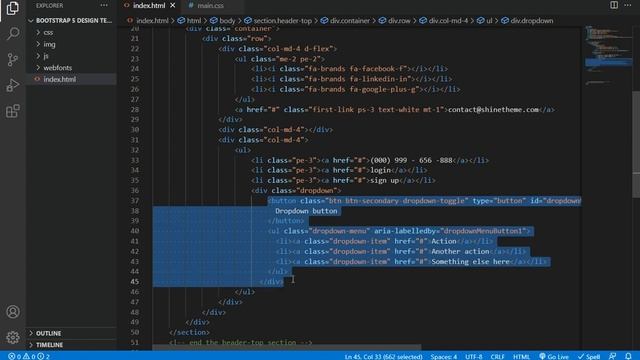Close the index.html tab

[x=173, y=5]
